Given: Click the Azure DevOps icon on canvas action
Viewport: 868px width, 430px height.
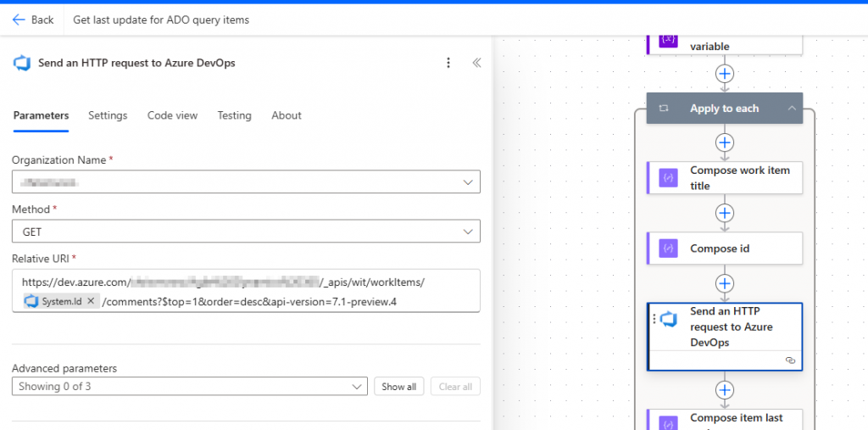Looking at the screenshot, I should click(669, 319).
